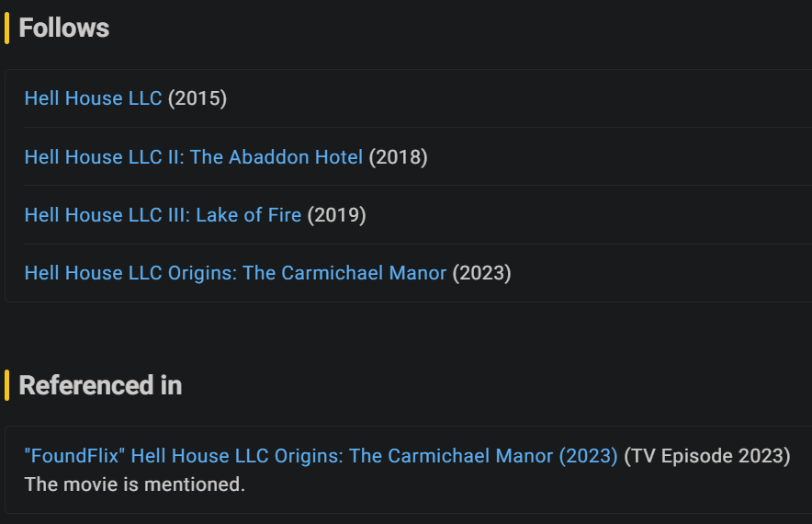The image size is (812, 524).
Task: Open Hell House LLC II: The Abaddon Hotel
Action: click(193, 157)
